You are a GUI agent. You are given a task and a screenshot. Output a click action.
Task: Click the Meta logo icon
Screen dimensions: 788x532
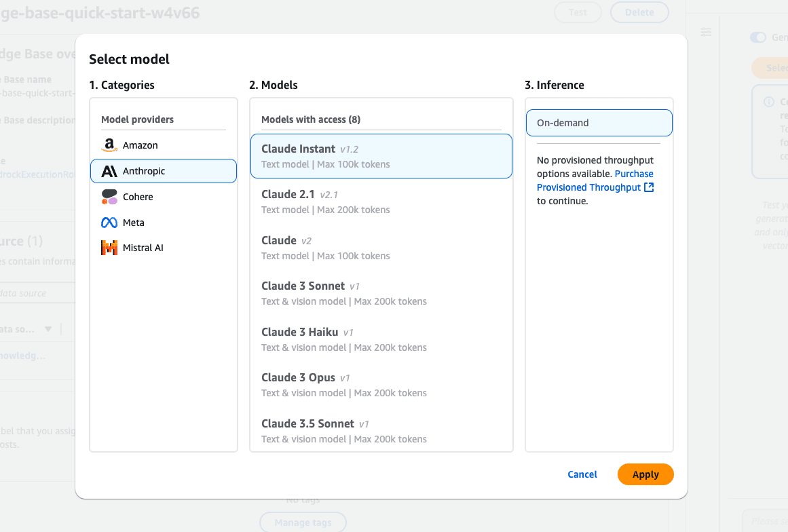[109, 223]
